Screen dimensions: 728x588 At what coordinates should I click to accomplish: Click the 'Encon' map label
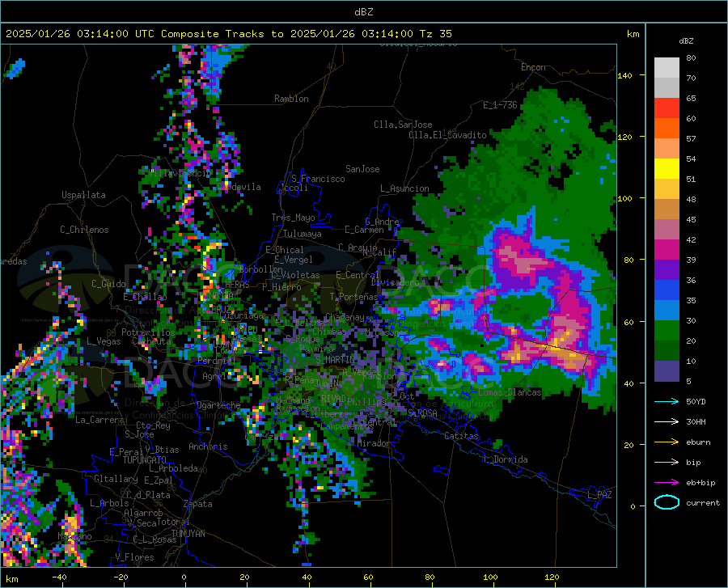pyautogui.click(x=533, y=67)
